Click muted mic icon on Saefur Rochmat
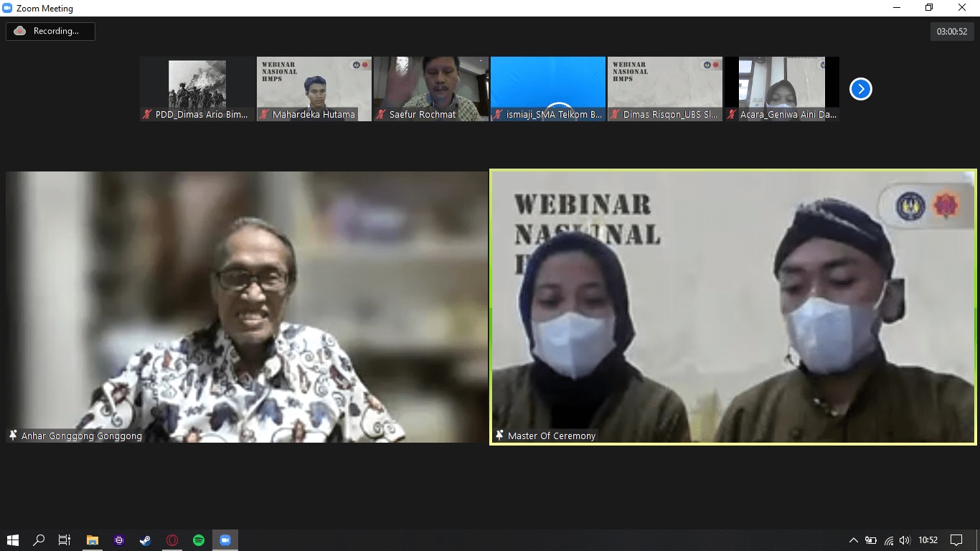Screen dimensions: 980x551 (381, 114)
